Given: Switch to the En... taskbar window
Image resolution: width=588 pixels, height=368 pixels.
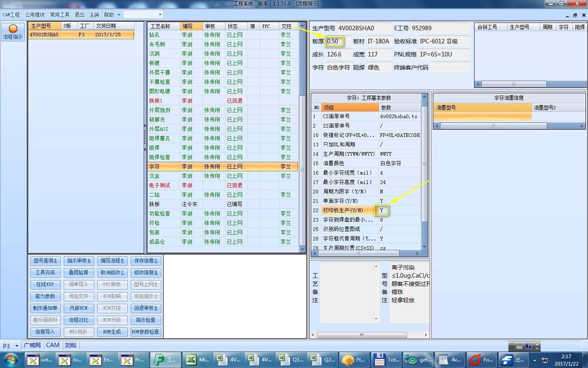Looking at the screenshot, I should coord(102,360).
